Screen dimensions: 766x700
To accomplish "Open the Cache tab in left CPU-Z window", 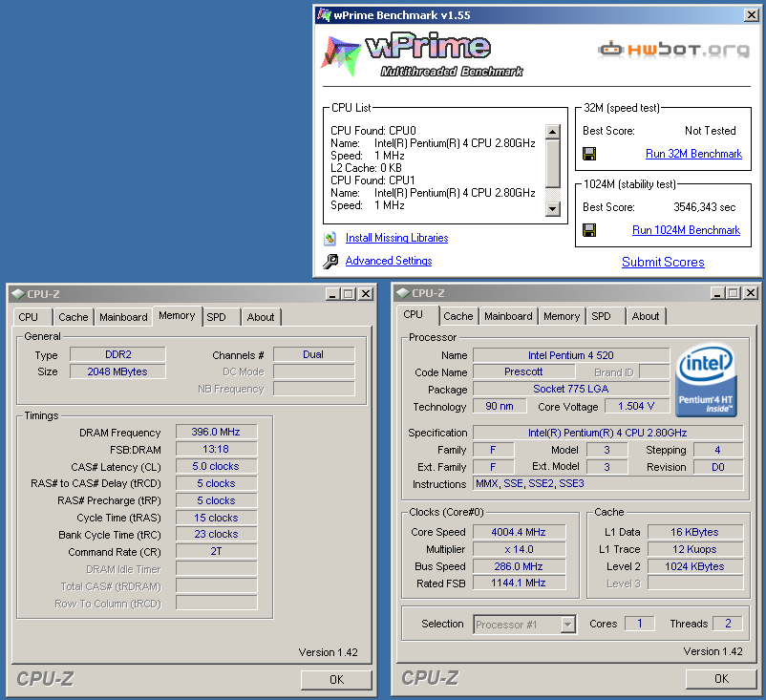I will [74, 317].
